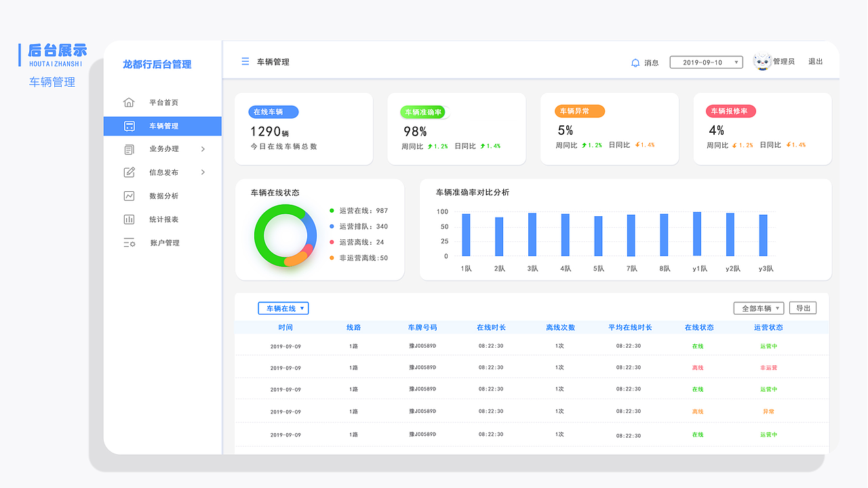868x488 pixels.
Task: Click the 管理员 username label
Action: [784, 62]
